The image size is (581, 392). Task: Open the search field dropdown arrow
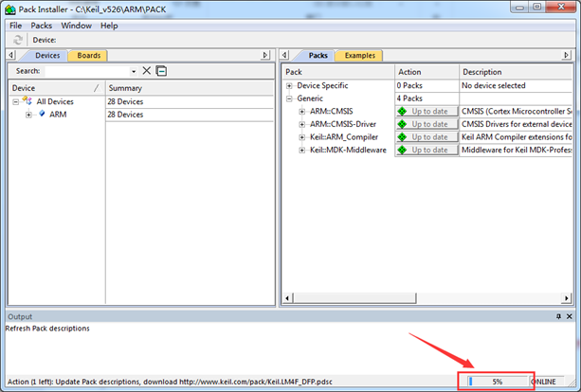[134, 71]
